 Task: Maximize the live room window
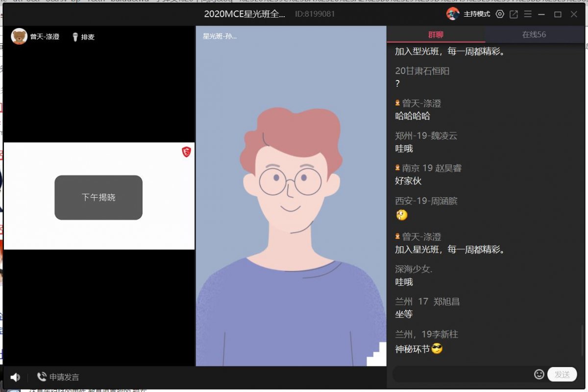tap(558, 14)
